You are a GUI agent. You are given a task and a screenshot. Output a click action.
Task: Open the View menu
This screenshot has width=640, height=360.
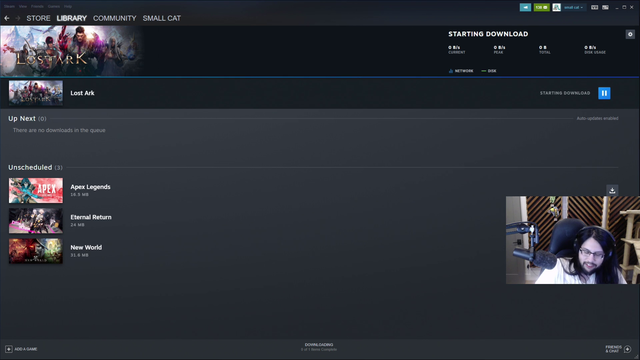click(23, 7)
